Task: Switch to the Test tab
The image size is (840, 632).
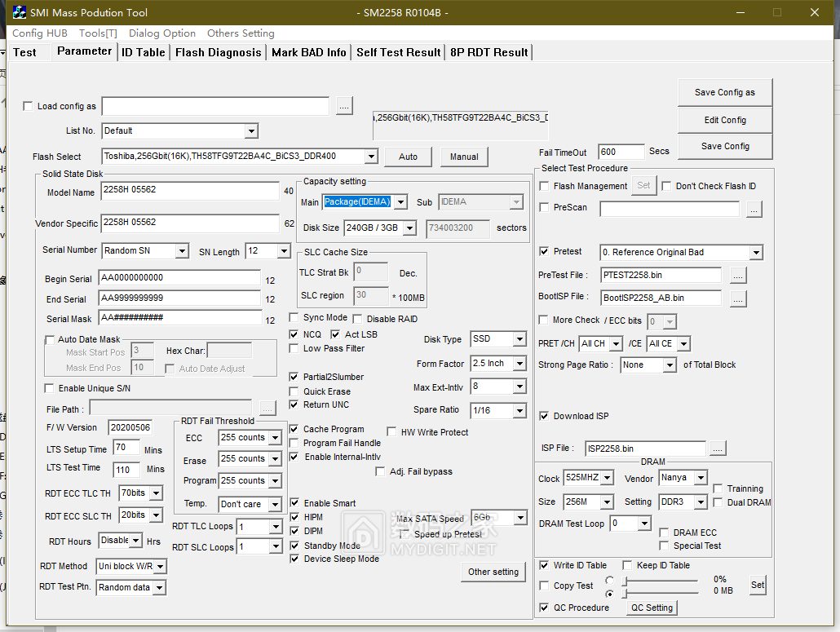Action: pyautogui.click(x=24, y=52)
